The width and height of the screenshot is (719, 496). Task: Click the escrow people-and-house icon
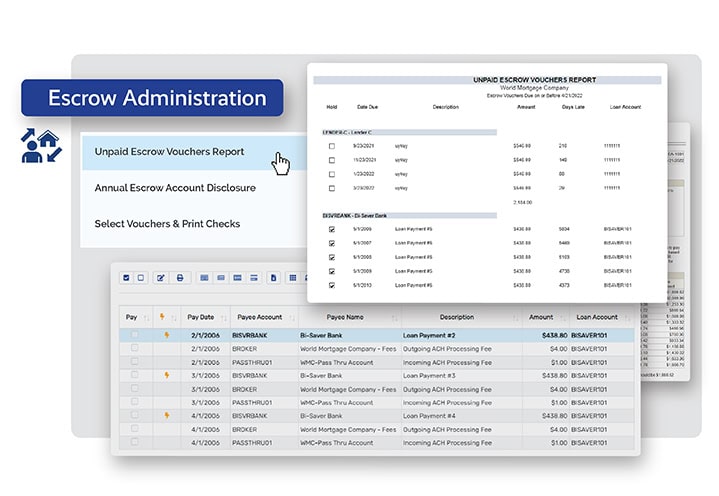(x=41, y=146)
